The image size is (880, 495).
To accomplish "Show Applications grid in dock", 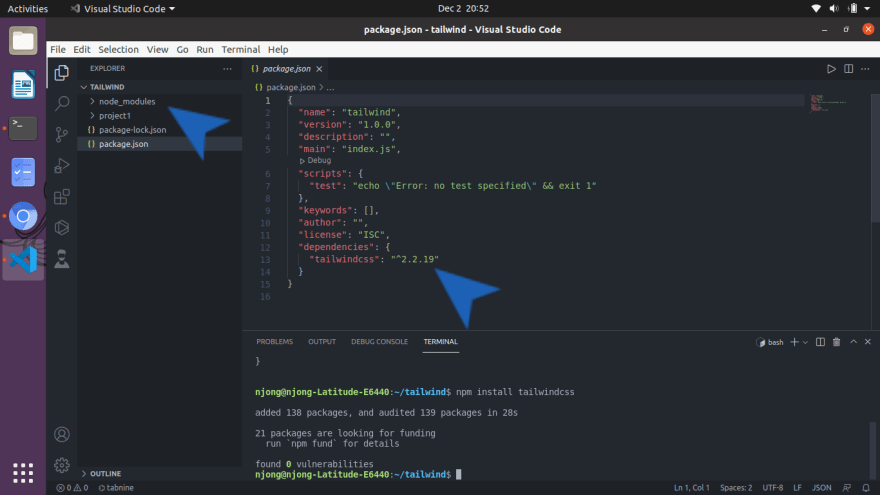I will (x=23, y=473).
